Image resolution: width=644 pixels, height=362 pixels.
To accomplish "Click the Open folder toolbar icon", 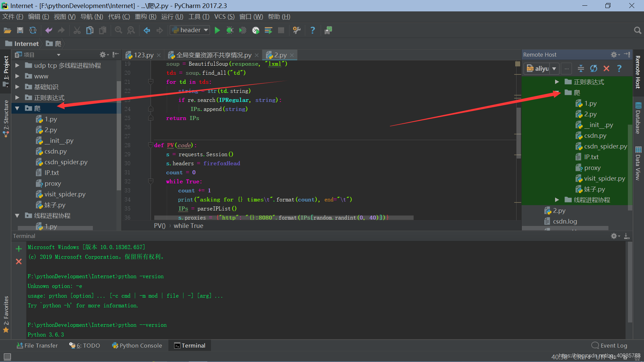I will coord(7,31).
